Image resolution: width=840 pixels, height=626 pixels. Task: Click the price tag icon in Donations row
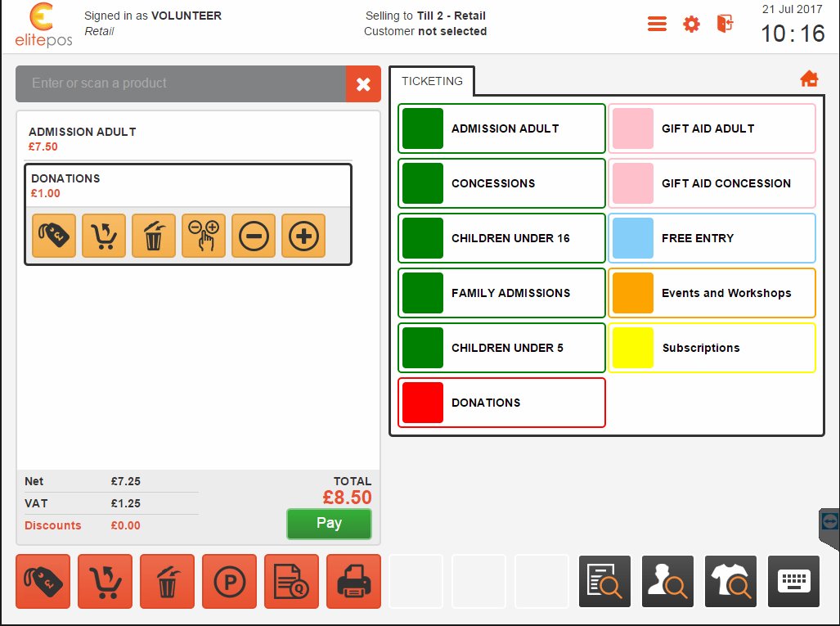53,236
